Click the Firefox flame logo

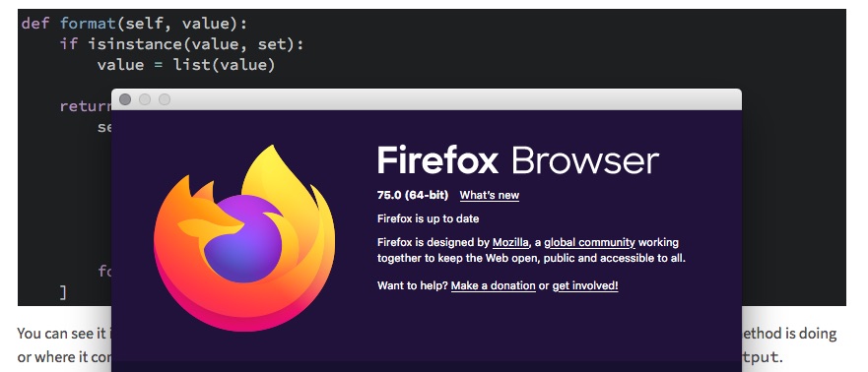244,238
